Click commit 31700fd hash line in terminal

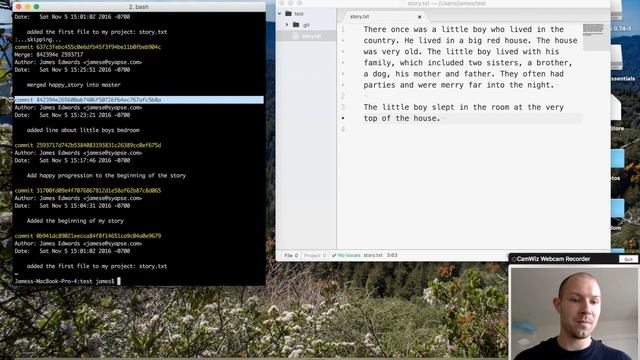coord(88,191)
